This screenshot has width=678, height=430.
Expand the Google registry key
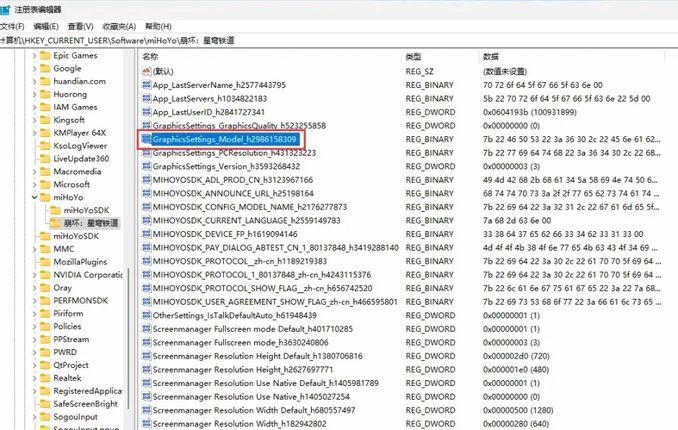[34, 69]
